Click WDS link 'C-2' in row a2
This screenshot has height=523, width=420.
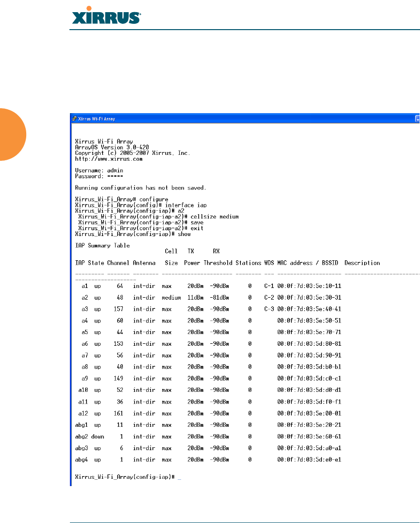(269, 298)
